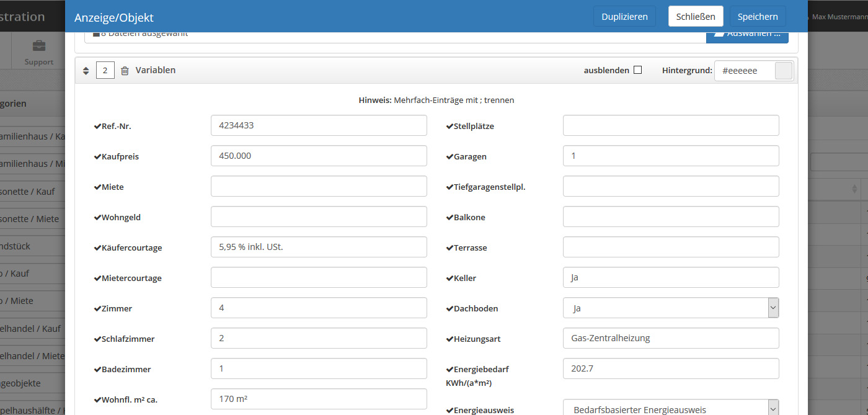This screenshot has width=868, height=415.
Task: Open the Hintergrund color swatch
Action: tap(784, 71)
